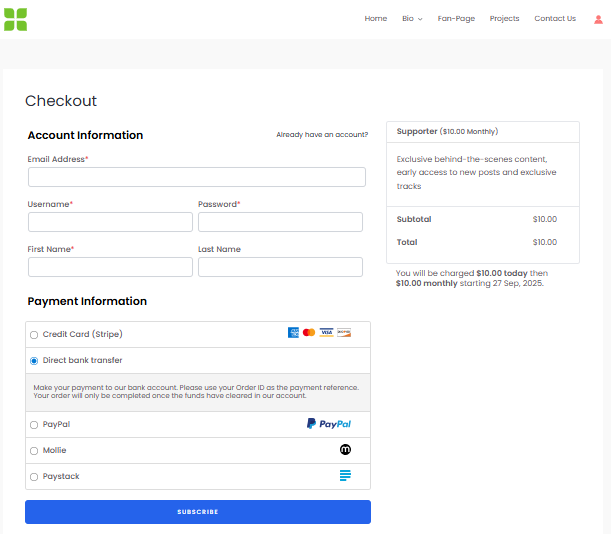Open Contact Us page
The image size is (611, 534).
click(555, 18)
